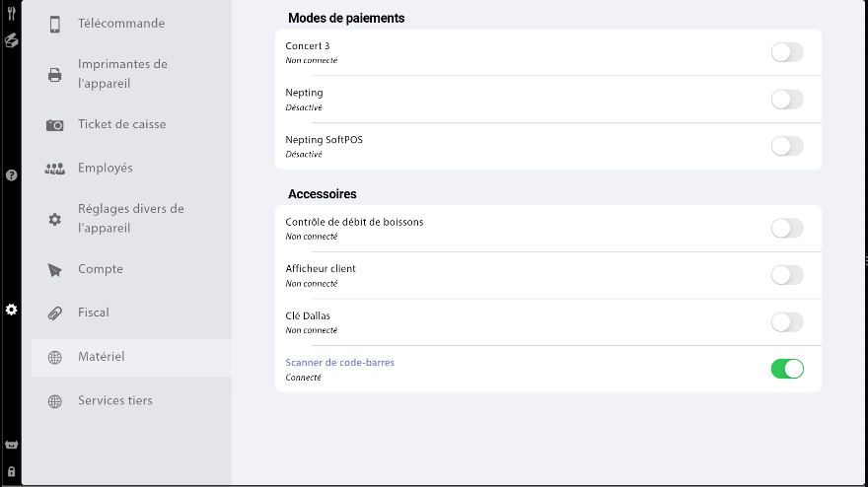Image resolution: width=868 pixels, height=487 pixels.
Task: Click the people icon beside Employés
Action: [x=55, y=169]
